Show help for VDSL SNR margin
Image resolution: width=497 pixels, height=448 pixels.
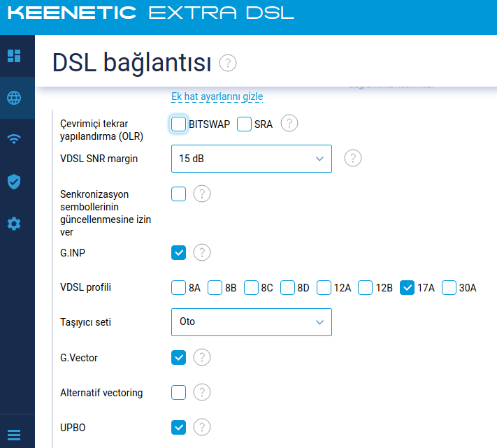tap(353, 158)
